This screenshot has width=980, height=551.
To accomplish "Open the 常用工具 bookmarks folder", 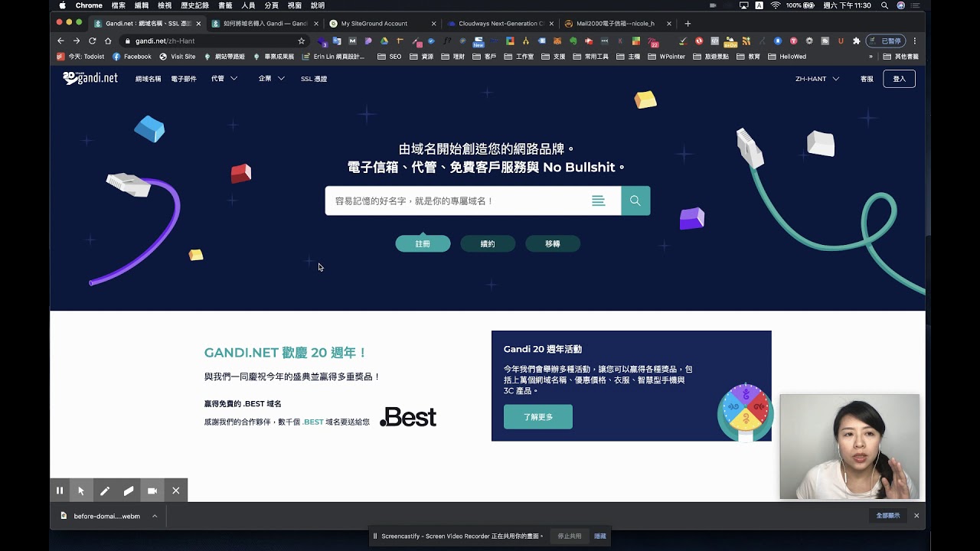I will [x=590, y=57].
